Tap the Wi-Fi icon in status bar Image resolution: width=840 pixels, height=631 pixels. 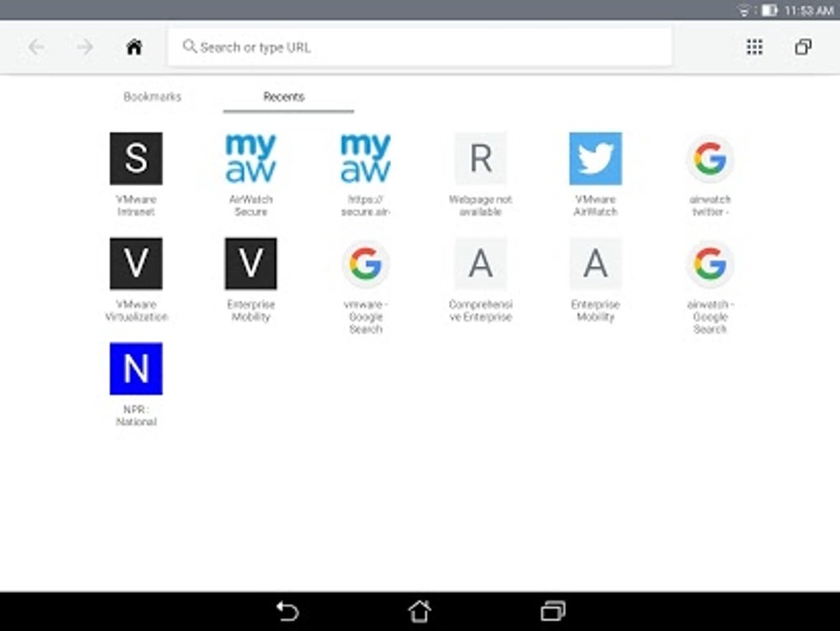coord(744,10)
